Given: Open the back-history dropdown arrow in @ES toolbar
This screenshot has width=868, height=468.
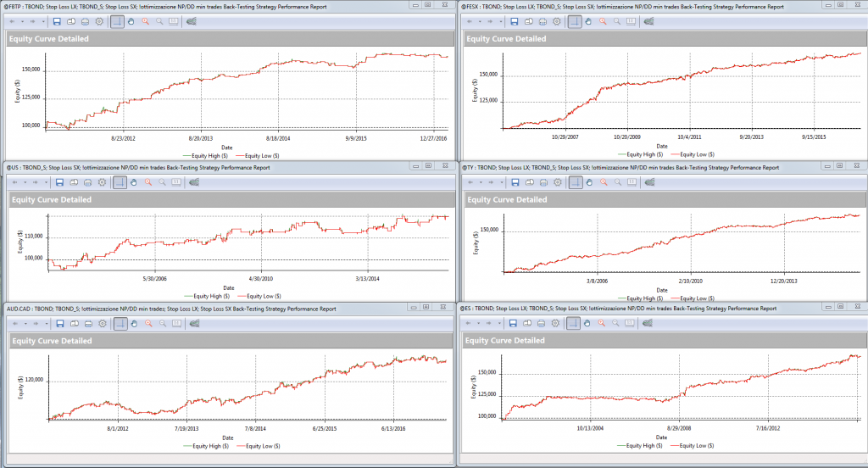Looking at the screenshot, I should pos(481,323).
